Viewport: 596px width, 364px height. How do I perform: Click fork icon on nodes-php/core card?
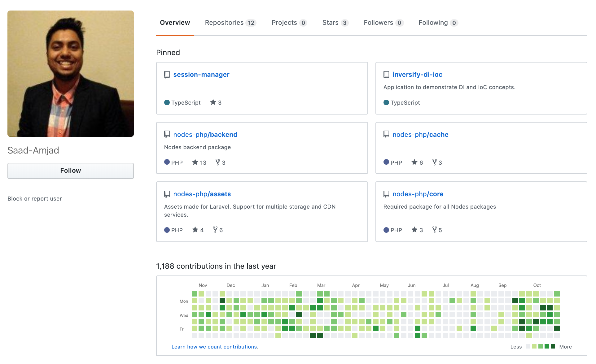click(435, 230)
